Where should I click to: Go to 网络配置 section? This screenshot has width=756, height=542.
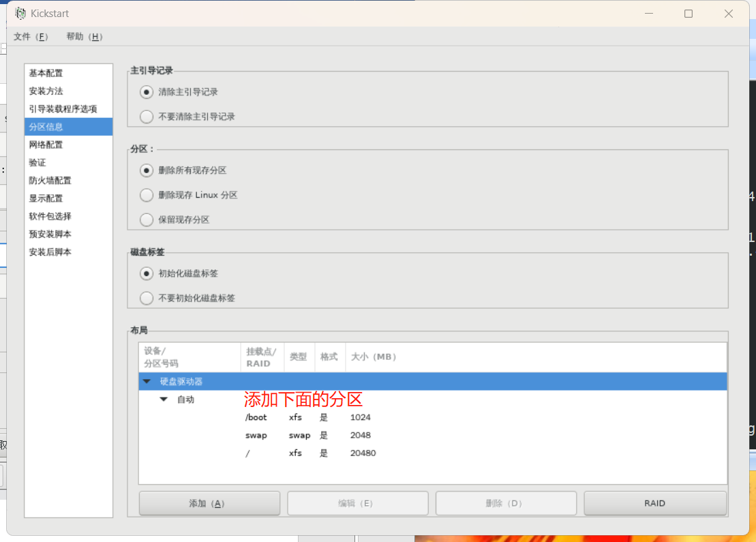click(x=68, y=145)
